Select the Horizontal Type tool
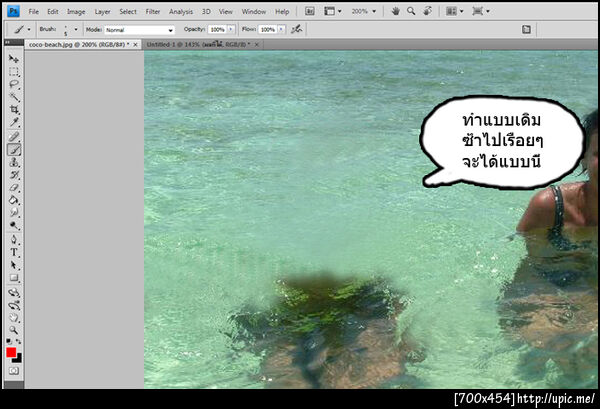Viewport: 600px width, 409px height. click(x=14, y=253)
